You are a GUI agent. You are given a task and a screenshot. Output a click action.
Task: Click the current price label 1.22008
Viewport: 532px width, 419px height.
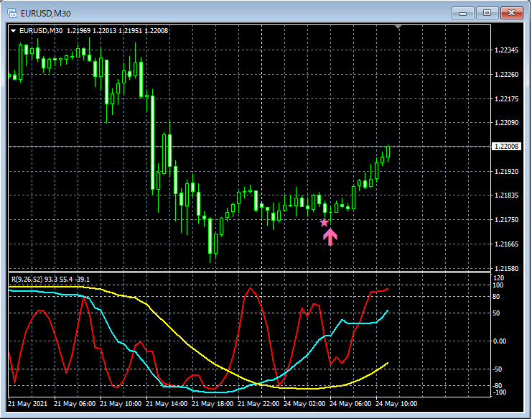pyautogui.click(x=506, y=147)
